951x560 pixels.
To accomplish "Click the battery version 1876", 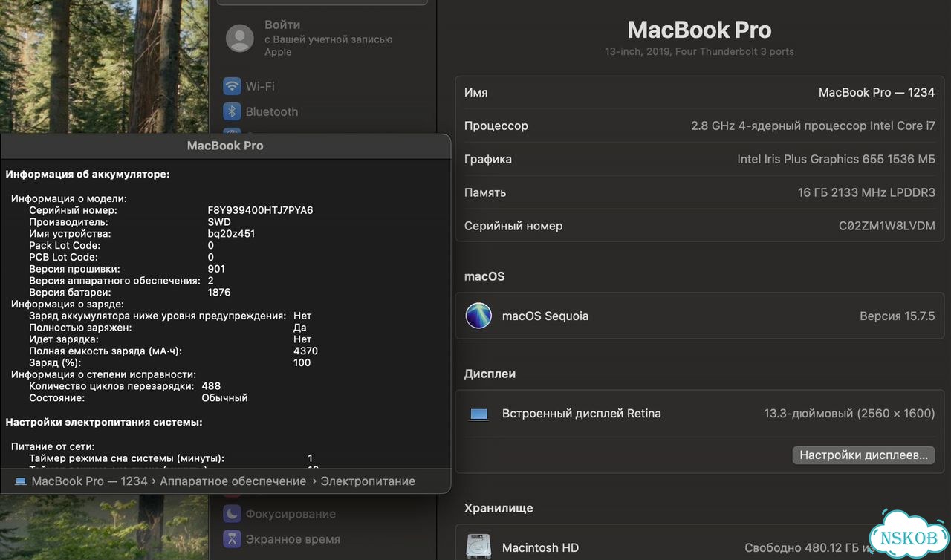I will pos(219,292).
